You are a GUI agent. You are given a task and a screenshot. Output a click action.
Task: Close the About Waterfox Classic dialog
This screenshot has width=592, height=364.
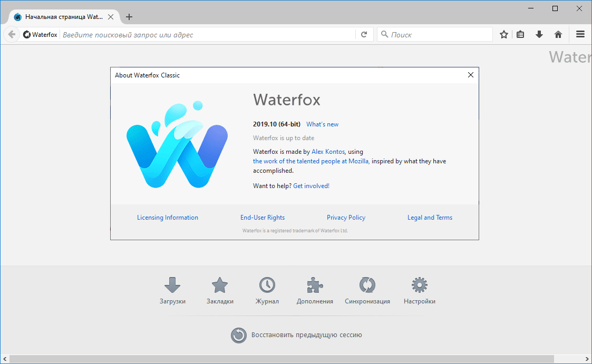[470, 75]
